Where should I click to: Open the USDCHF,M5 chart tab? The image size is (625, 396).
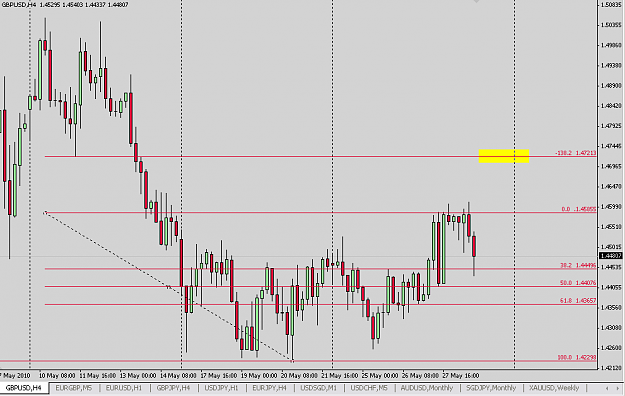click(x=369, y=388)
